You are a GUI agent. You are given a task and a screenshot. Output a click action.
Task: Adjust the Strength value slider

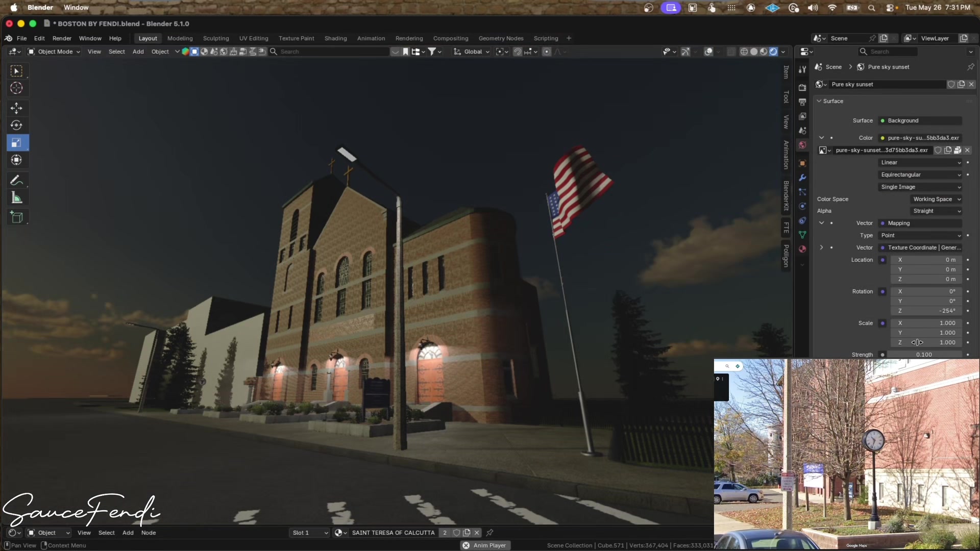pos(924,355)
